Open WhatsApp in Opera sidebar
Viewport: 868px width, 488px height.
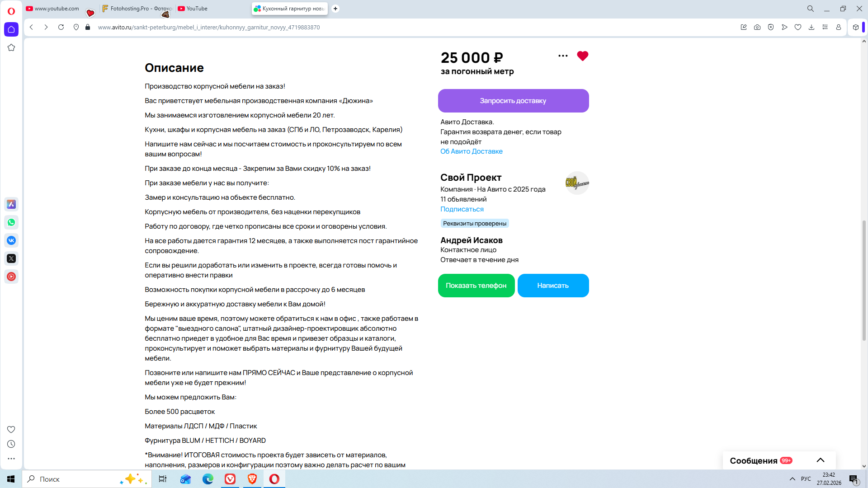pyautogui.click(x=11, y=222)
